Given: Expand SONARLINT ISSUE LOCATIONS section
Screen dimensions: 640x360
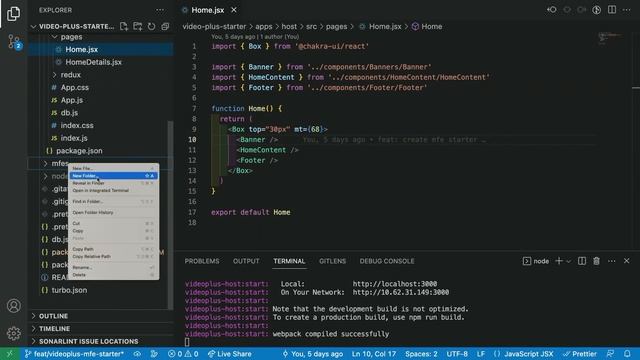Looking at the screenshot, I should (x=89, y=341).
